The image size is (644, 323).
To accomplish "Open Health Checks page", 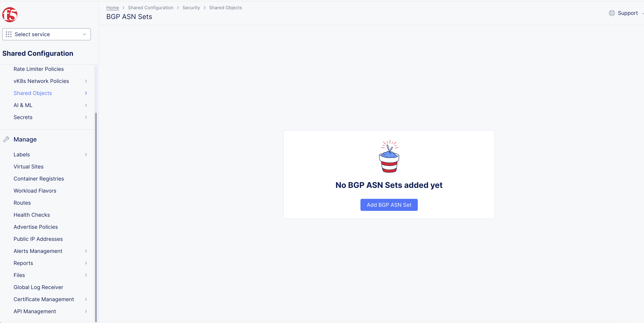I will (x=32, y=215).
